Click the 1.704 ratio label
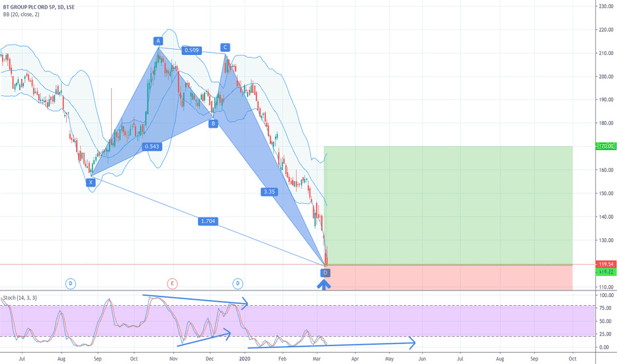Viewport: 617px width, 364px height. pos(208,221)
